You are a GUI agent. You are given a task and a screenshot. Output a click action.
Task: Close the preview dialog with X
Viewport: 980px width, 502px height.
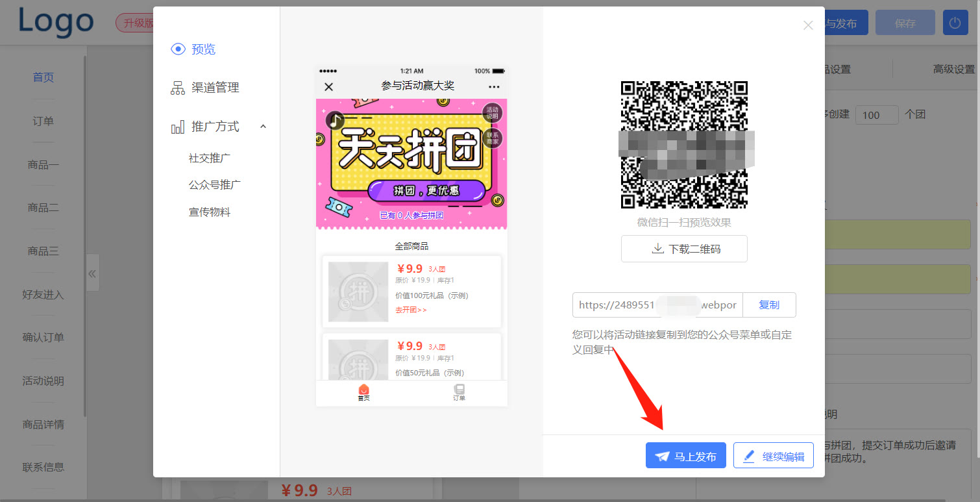coord(808,25)
